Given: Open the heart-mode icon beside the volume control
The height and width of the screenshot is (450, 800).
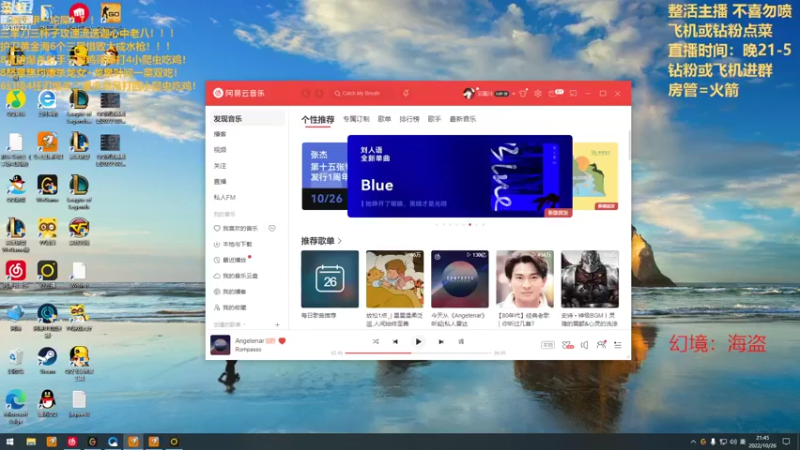Looking at the screenshot, I should 567,345.
